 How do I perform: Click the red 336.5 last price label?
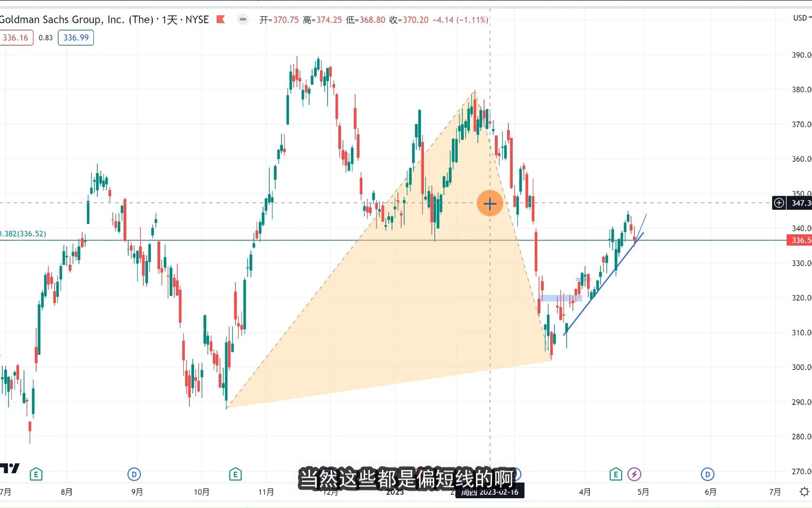tap(800, 240)
